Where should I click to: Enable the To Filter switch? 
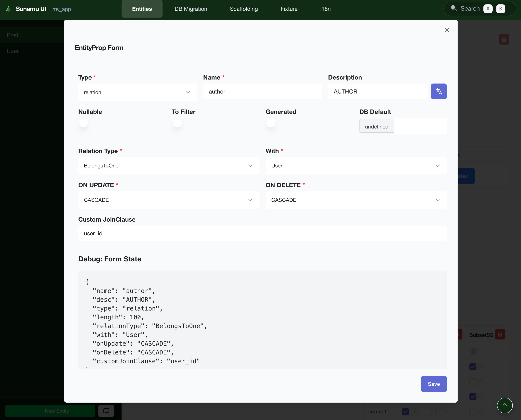click(x=177, y=123)
